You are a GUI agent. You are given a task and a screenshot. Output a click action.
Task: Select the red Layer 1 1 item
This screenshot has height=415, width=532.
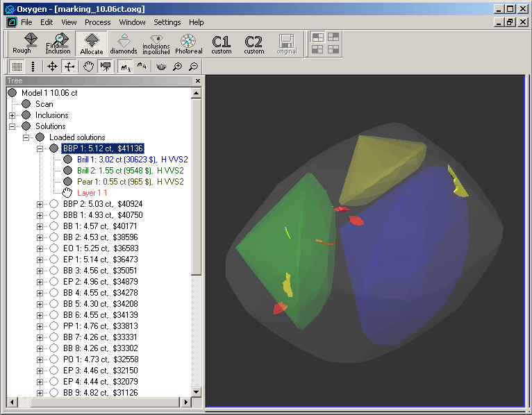92,193
